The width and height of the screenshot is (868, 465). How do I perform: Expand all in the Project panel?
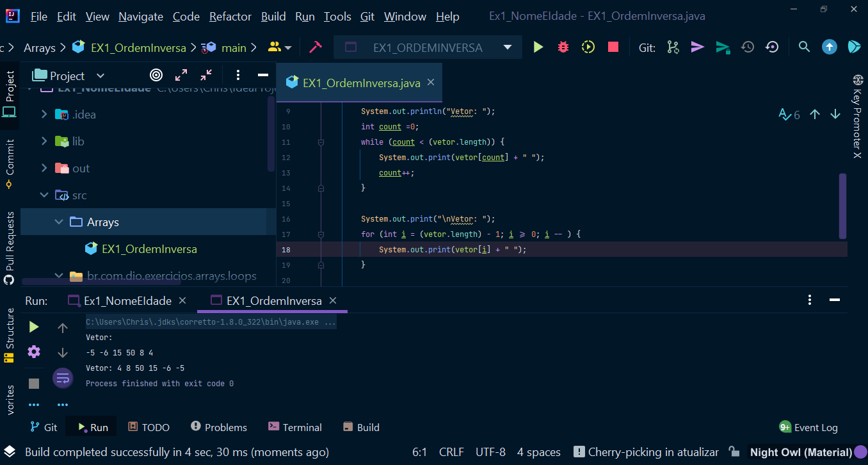coord(181,75)
